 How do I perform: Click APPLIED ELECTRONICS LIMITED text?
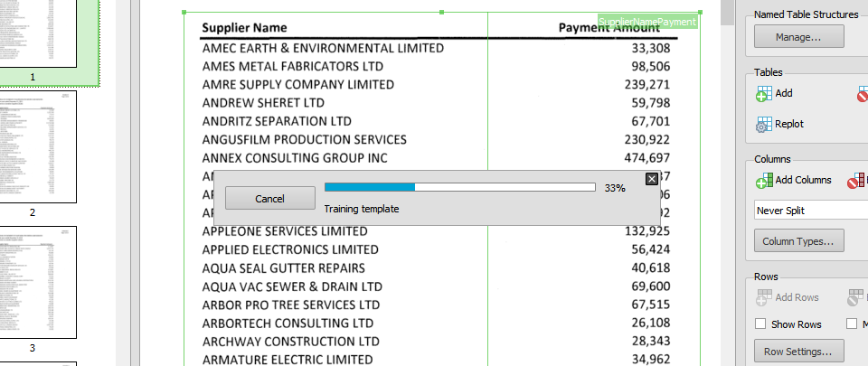pyautogui.click(x=290, y=249)
